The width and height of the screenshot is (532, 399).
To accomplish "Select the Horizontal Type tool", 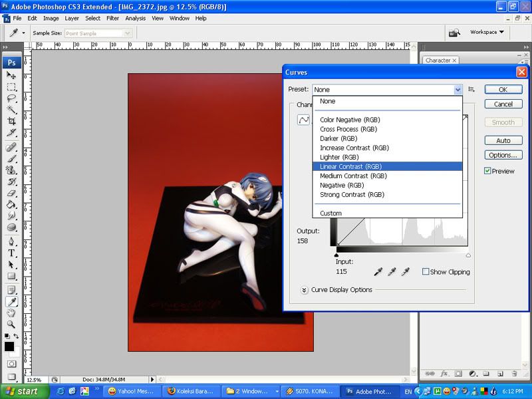I will pos(11,253).
